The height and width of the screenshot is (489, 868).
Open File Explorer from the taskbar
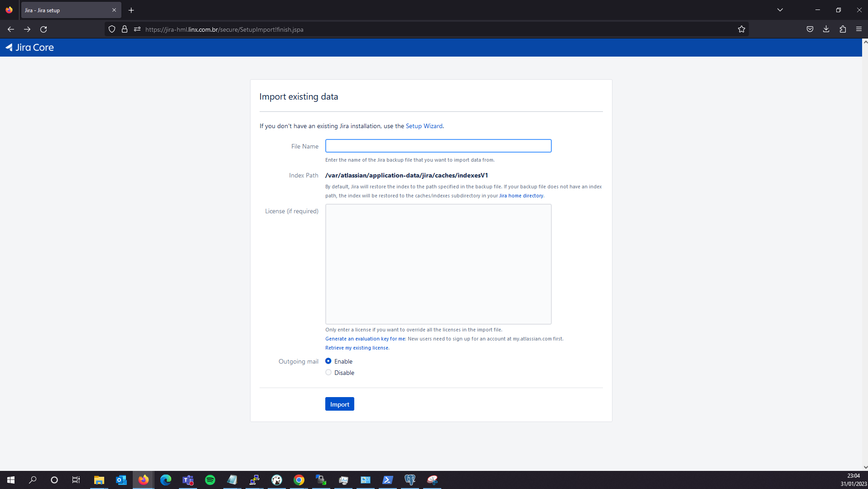point(99,480)
